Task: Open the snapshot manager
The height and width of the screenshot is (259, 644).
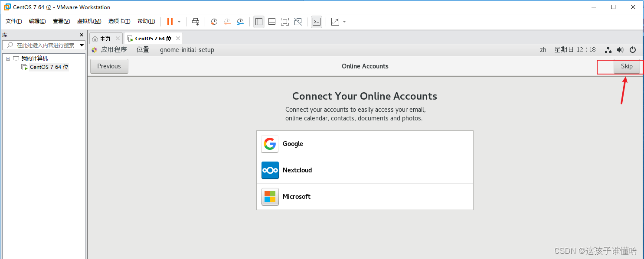Action: click(240, 22)
